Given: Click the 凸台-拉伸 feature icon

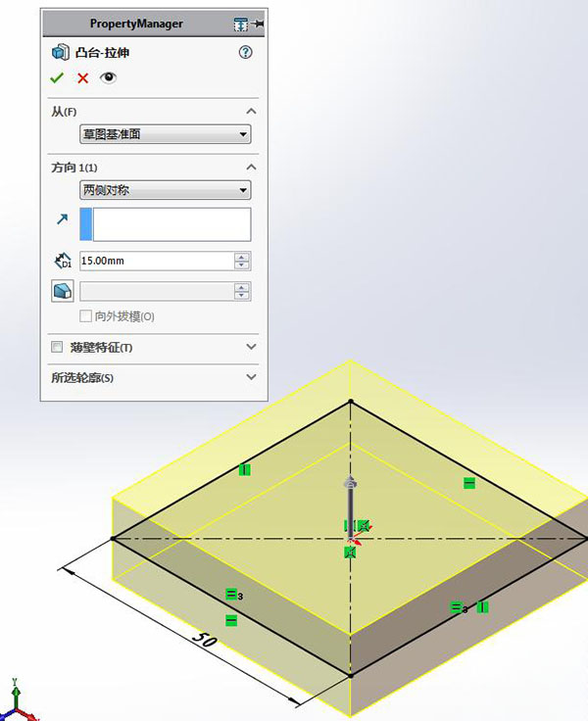Looking at the screenshot, I should (x=61, y=53).
